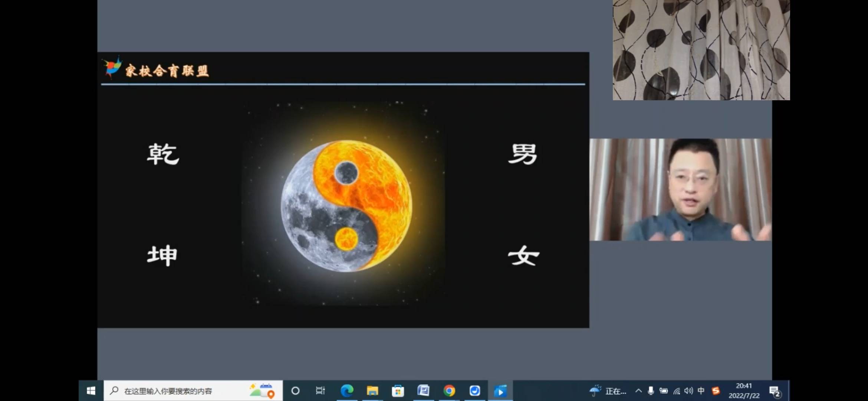This screenshot has width=868, height=401.
Task: Click the taskbar search input field
Action: [178, 391]
